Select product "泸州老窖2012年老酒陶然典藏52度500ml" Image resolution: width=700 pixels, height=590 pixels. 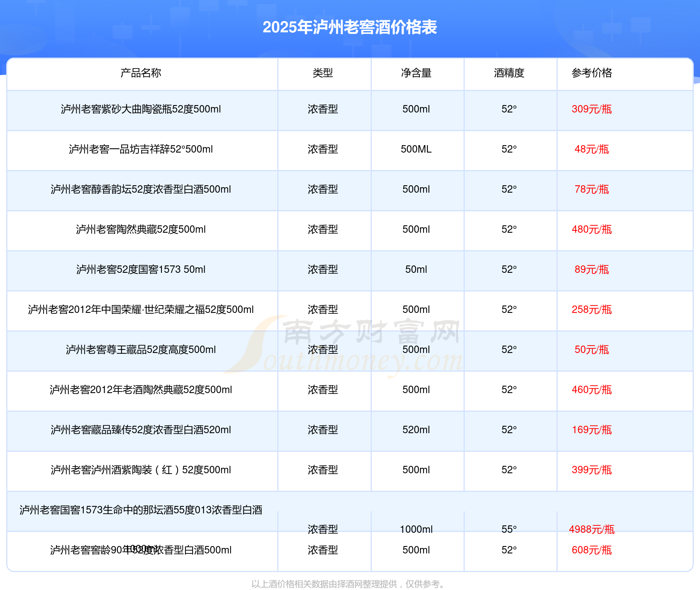141,390
